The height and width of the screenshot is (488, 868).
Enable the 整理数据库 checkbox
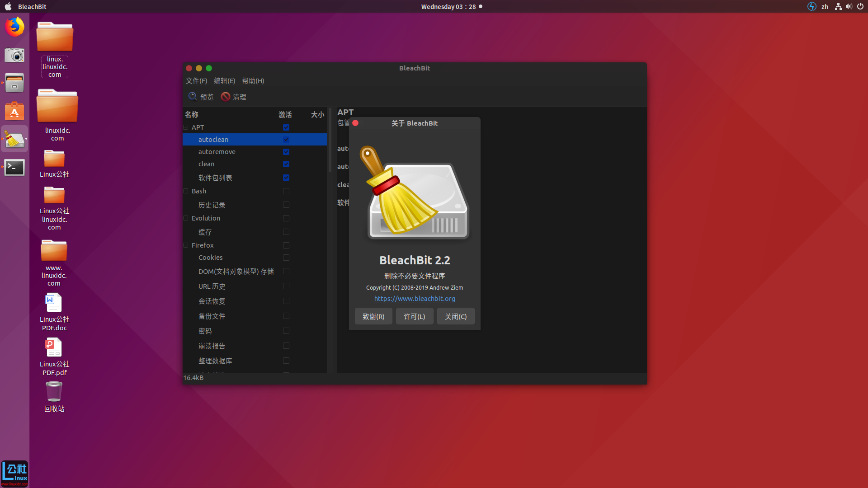(286, 361)
